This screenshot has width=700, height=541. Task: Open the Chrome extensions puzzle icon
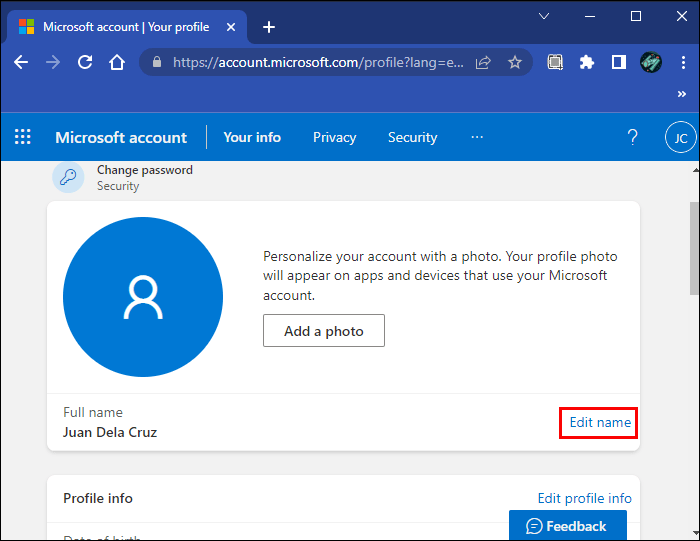pos(587,62)
